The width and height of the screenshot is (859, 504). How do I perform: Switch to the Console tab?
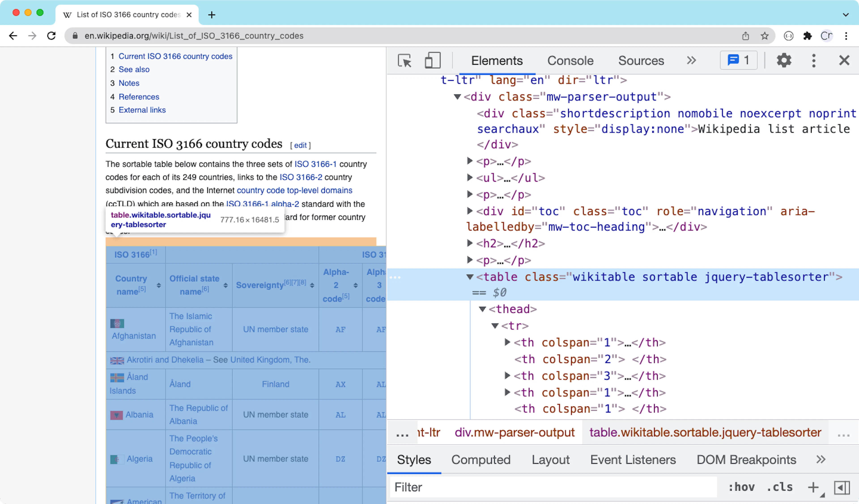[570, 61]
